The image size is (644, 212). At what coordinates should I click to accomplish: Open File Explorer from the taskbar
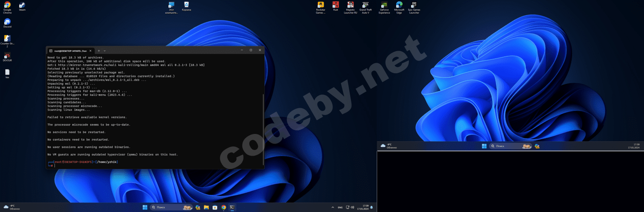206,207
